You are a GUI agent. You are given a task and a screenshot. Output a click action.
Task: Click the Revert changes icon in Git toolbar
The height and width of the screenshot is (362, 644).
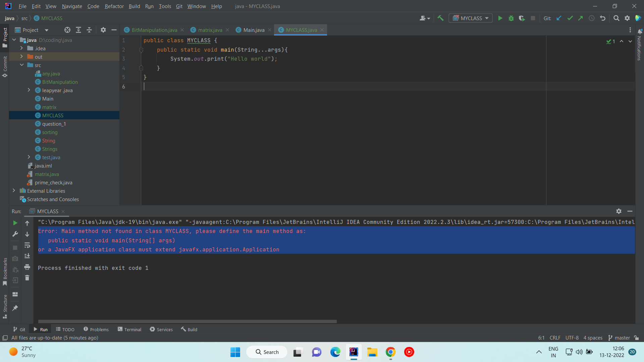pyautogui.click(x=602, y=18)
